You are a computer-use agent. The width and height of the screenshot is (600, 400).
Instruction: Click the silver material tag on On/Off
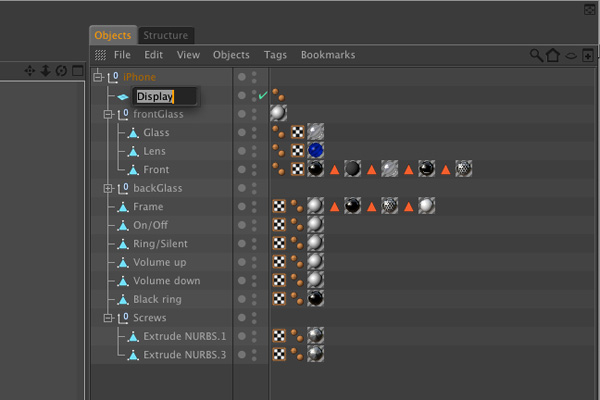[x=315, y=224]
